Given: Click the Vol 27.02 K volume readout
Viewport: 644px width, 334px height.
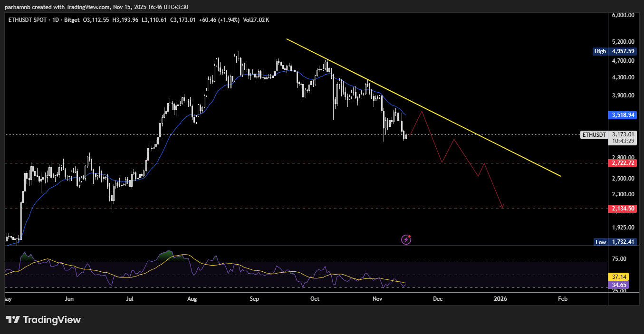Looking at the screenshot, I should tap(256, 20).
